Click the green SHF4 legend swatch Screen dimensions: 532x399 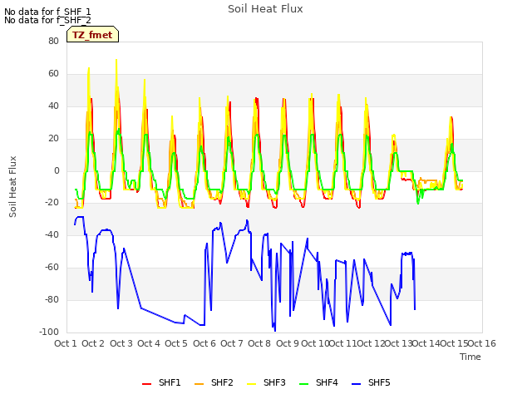click(x=304, y=384)
